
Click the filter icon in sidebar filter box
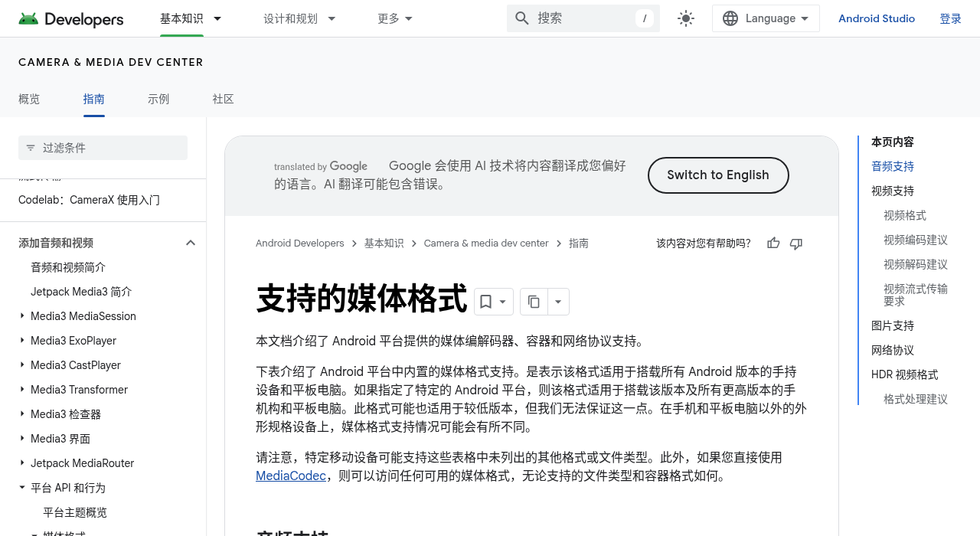click(x=31, y=148)
